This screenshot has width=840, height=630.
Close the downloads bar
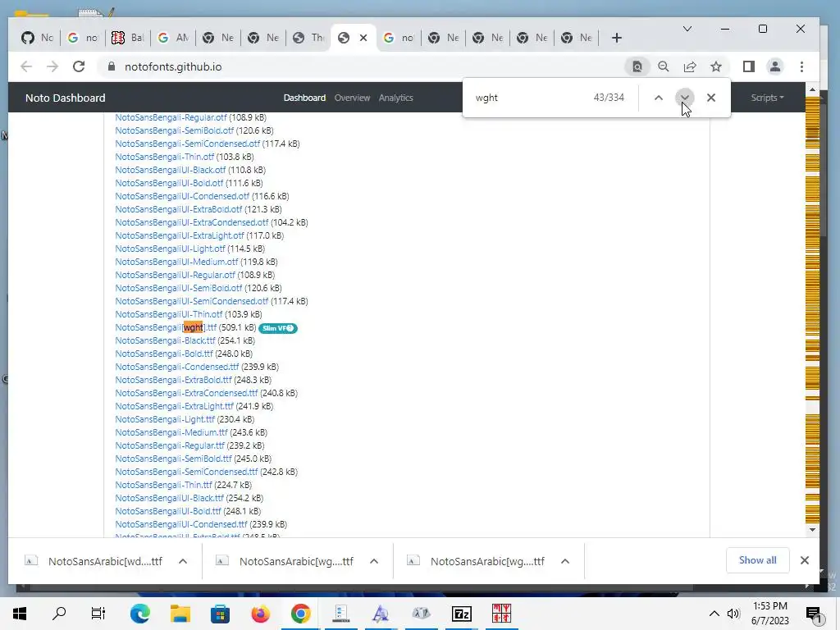[804, 560]
